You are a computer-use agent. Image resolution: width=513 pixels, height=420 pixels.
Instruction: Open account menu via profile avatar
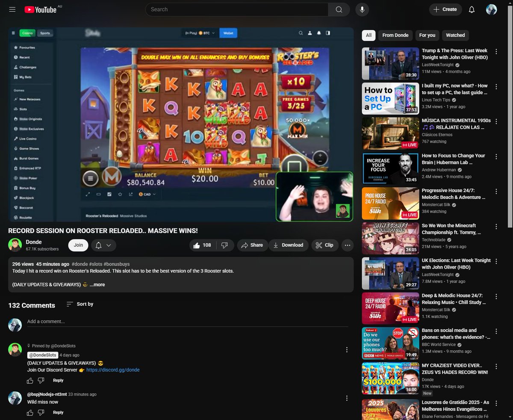coord(492,9)
